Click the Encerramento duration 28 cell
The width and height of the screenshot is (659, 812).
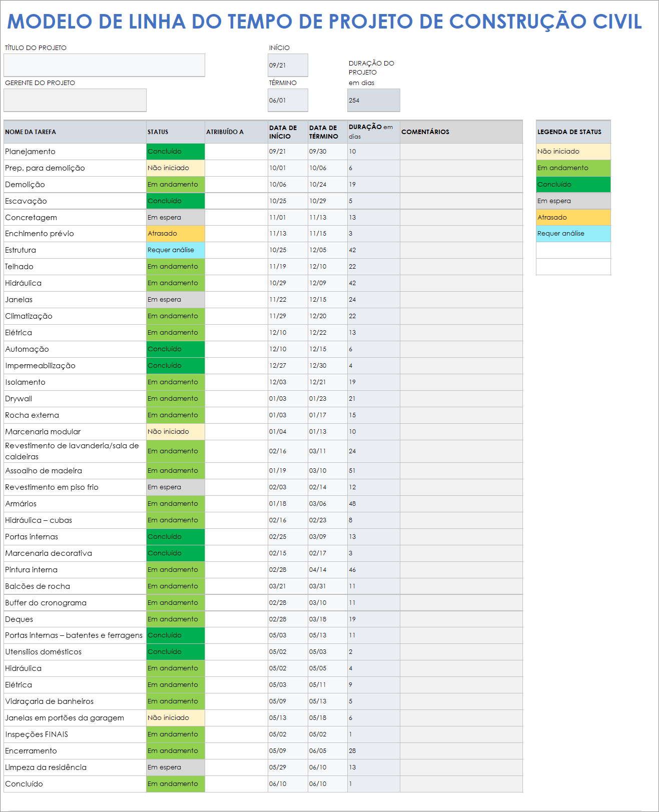point(374,751)
